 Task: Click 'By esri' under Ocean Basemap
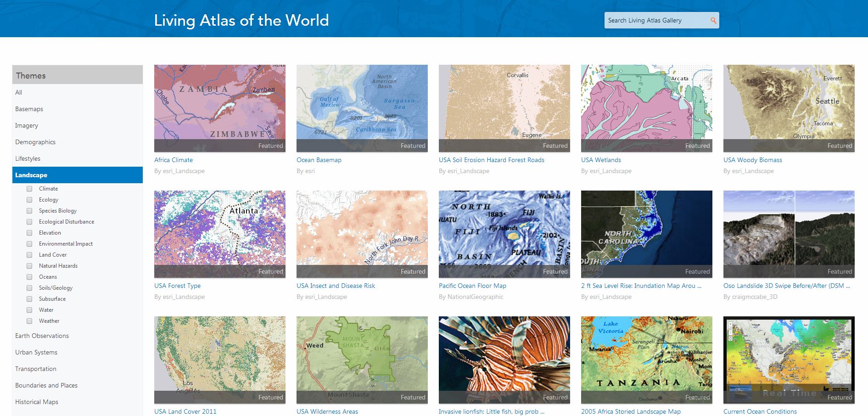coord(306,171)
